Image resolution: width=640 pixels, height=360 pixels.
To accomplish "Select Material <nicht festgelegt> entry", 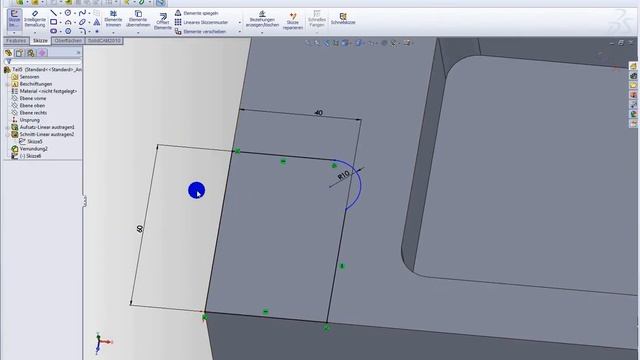I will [48, 91].
